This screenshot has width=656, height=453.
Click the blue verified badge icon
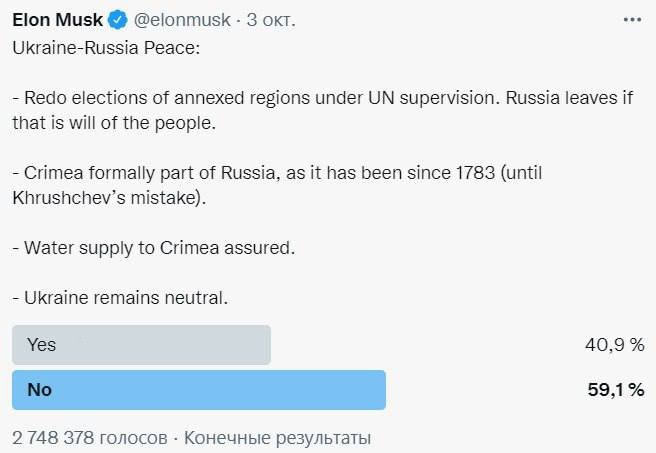coord(116,19)
